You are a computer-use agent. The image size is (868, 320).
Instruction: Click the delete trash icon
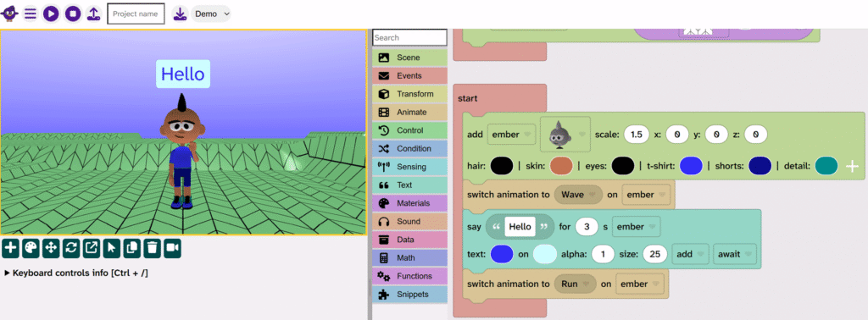(x=152, y=248)
